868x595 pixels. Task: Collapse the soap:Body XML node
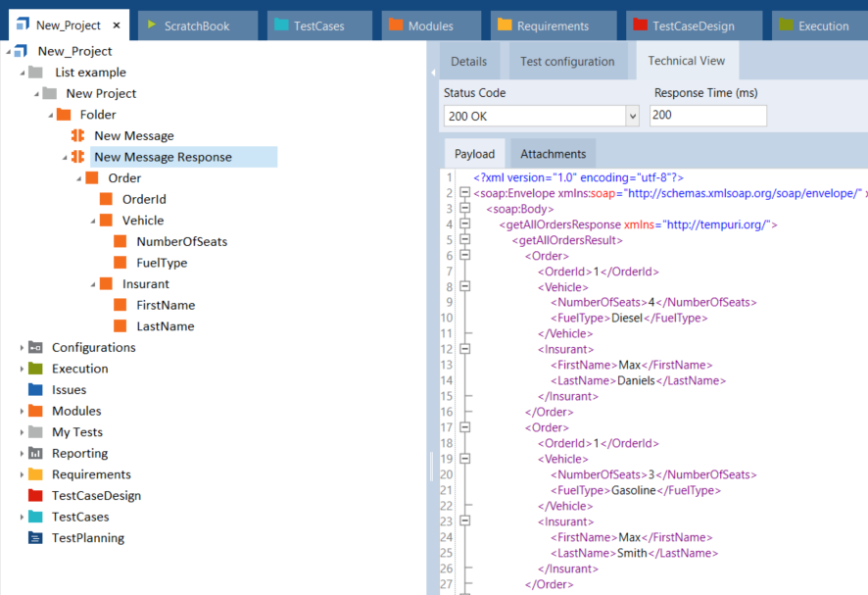point(464,209)
